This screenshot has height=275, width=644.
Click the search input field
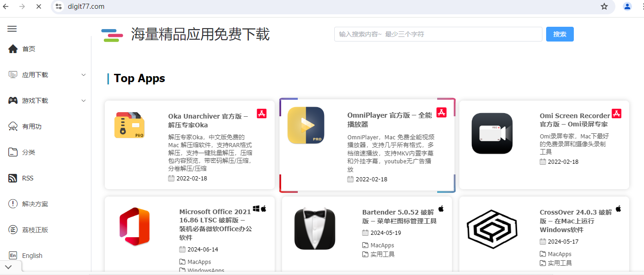pos(438,34)
